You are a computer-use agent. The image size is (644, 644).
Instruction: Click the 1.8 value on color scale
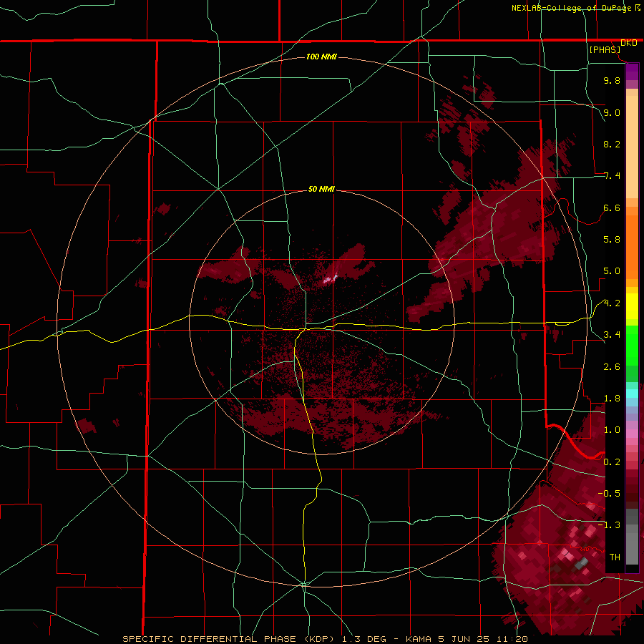tap(612, 399)
